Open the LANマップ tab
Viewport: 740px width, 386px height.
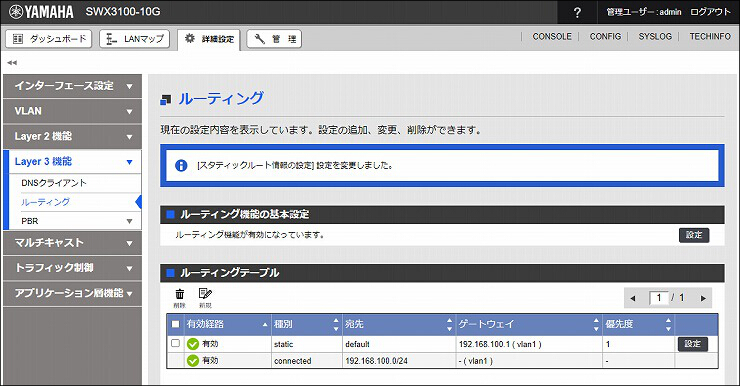[x=135, y=39]
